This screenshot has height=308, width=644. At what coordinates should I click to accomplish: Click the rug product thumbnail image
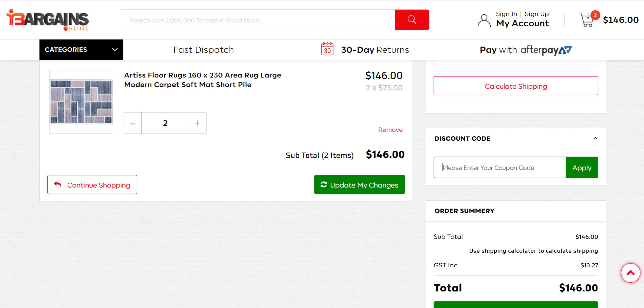tap(81, 101)
